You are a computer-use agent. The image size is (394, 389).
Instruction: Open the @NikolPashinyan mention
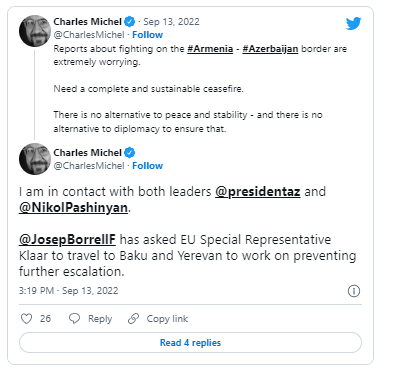coord(73,208)
